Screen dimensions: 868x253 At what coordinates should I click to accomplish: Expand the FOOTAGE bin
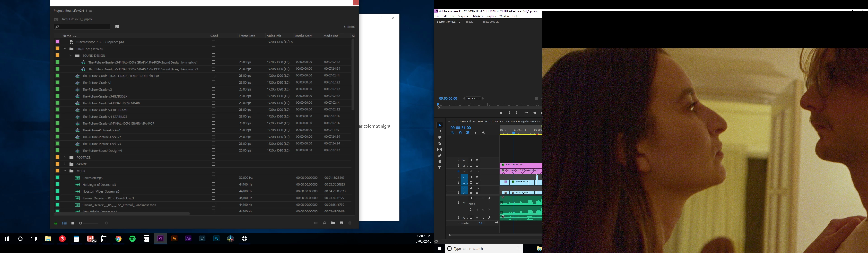(65, 157)
